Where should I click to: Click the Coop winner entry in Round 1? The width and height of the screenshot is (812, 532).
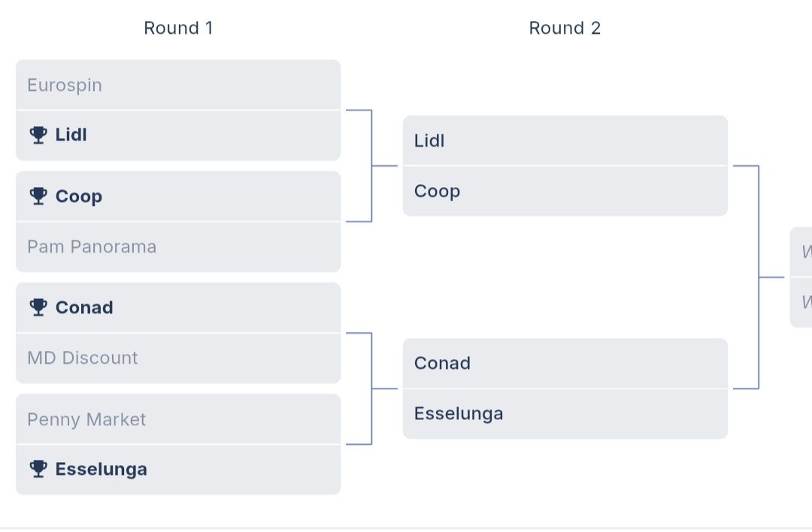pos(178,196)
